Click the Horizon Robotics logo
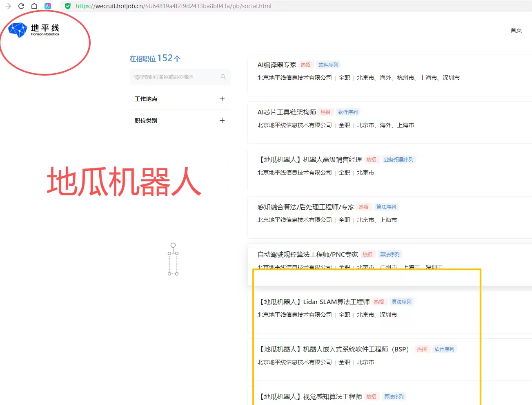 [34, 30]
